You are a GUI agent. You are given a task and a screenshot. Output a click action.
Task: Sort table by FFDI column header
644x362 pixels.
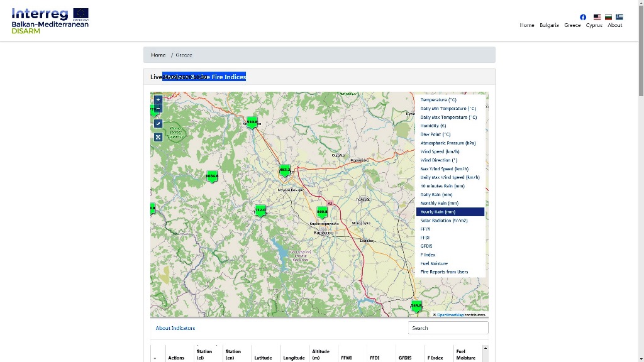375,358
